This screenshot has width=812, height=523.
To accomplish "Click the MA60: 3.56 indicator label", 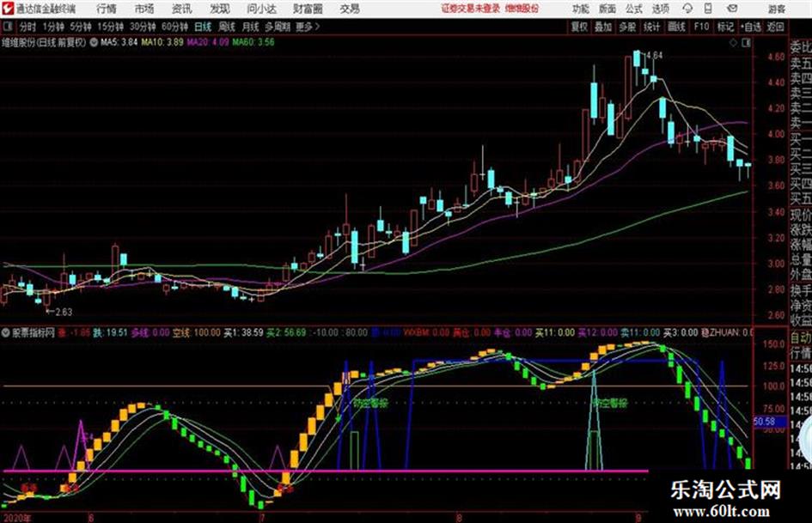I will coord(253,42).
